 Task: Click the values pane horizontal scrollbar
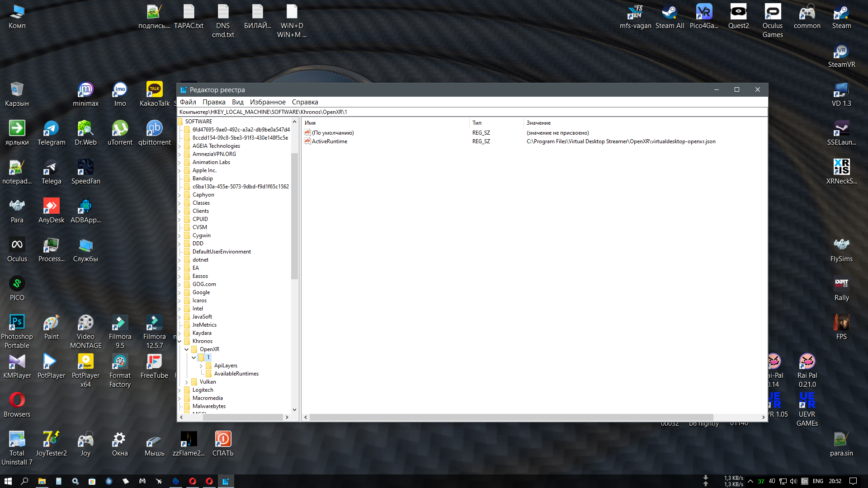point(511,417)
